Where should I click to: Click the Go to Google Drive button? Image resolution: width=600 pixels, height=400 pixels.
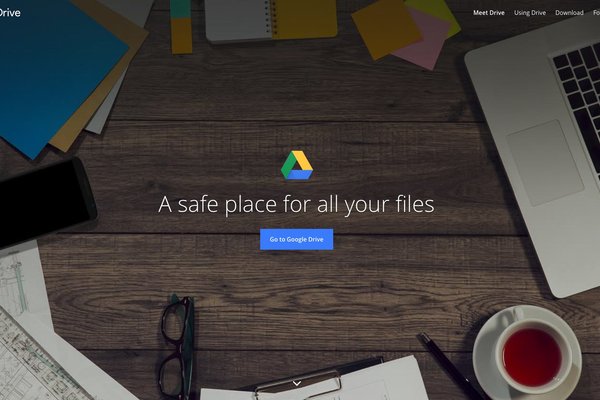tap(297, 239)
